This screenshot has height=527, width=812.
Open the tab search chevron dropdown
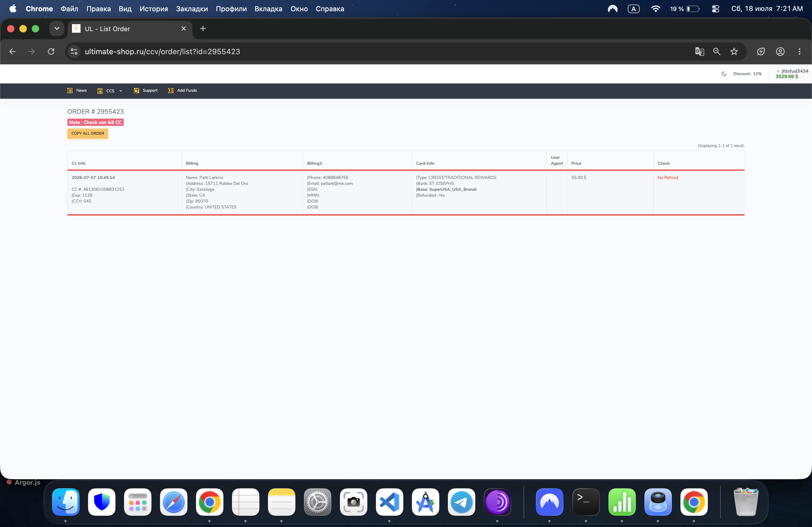pyautogui.click(x=57, y=29)
